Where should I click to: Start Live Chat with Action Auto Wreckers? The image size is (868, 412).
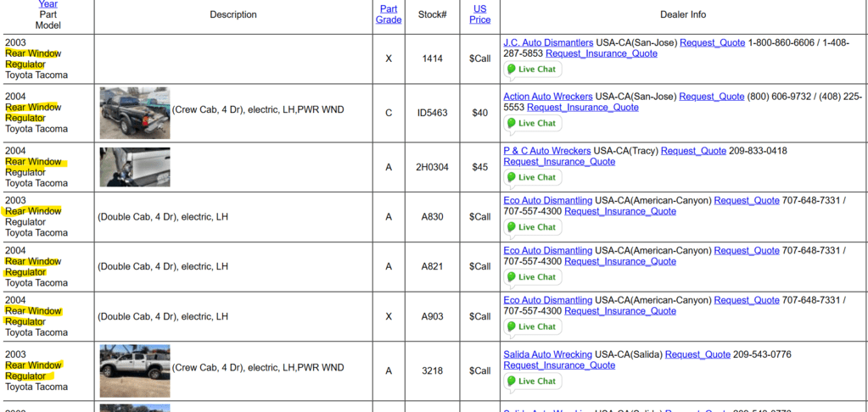533,123
